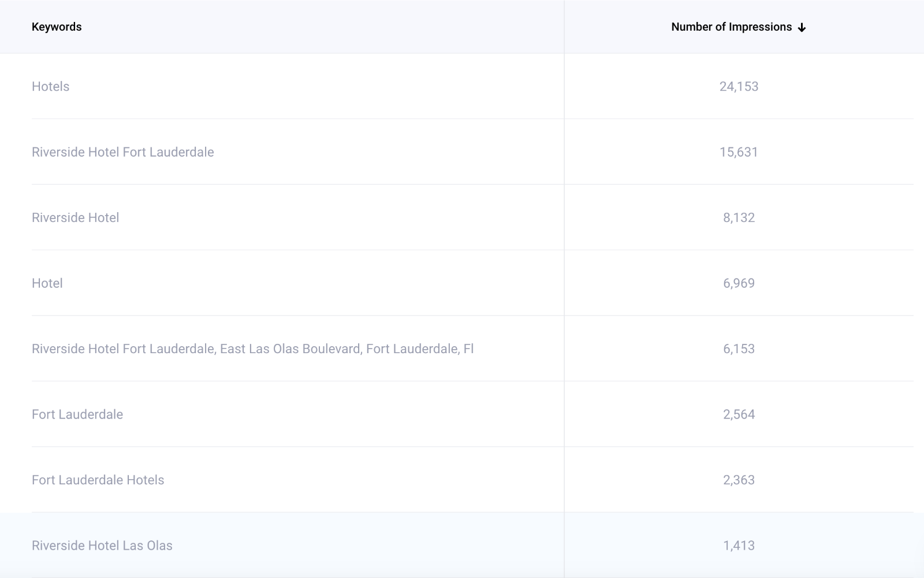Image resolution: width=924 pixels, height=578 pixels.
Task: Click the 1,413 impressions value
Action: [x=739, y=546]
